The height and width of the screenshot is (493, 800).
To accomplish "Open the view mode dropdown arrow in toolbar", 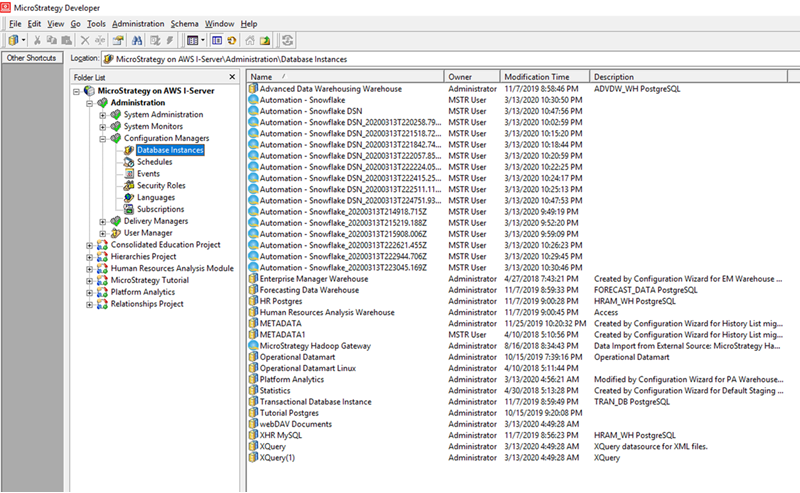I will (x=204, y=41).
